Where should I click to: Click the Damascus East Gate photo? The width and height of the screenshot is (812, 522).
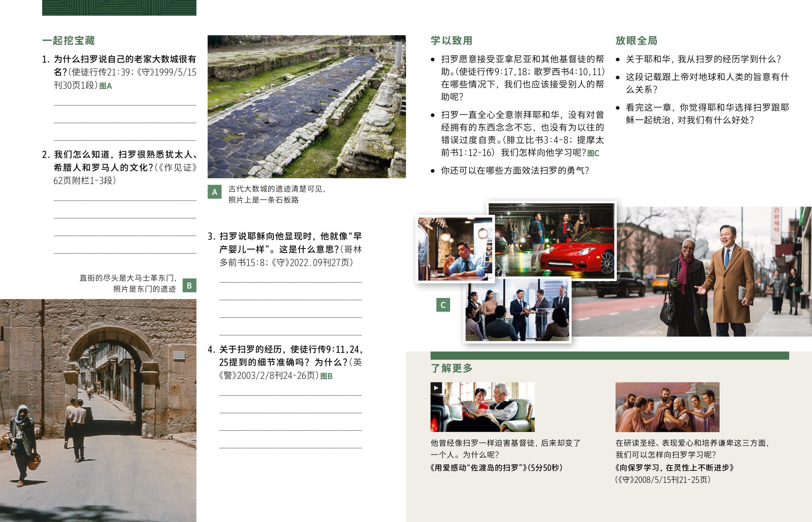point(98,410)
